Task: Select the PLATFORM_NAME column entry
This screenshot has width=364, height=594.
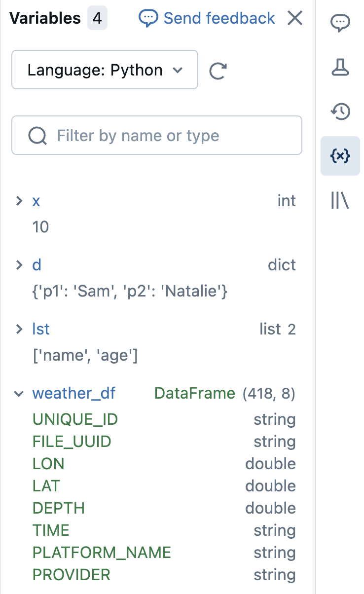Action: tap(102, 552)
